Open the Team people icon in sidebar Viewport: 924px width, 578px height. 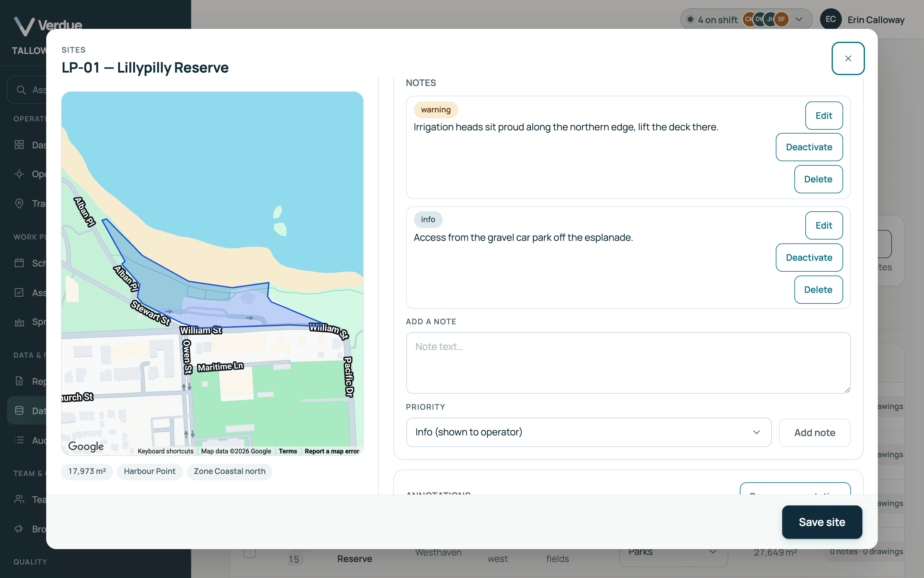point(19,499)
